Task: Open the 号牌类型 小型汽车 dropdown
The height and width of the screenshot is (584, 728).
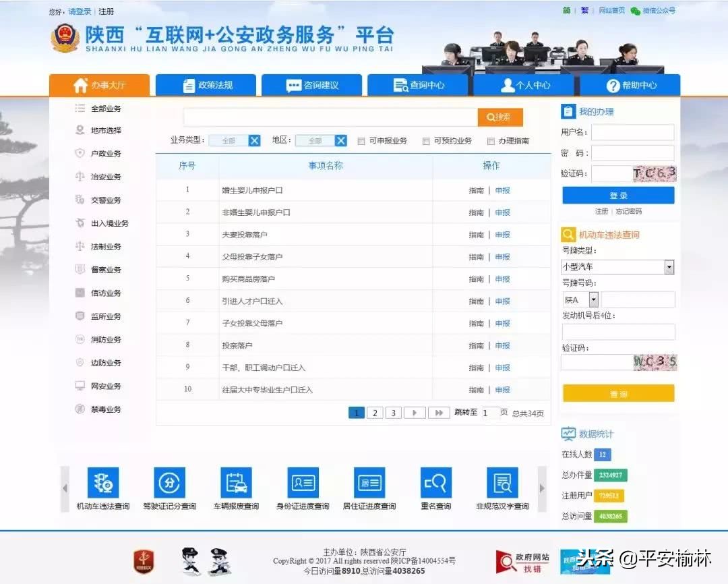Action: [617, 266]
